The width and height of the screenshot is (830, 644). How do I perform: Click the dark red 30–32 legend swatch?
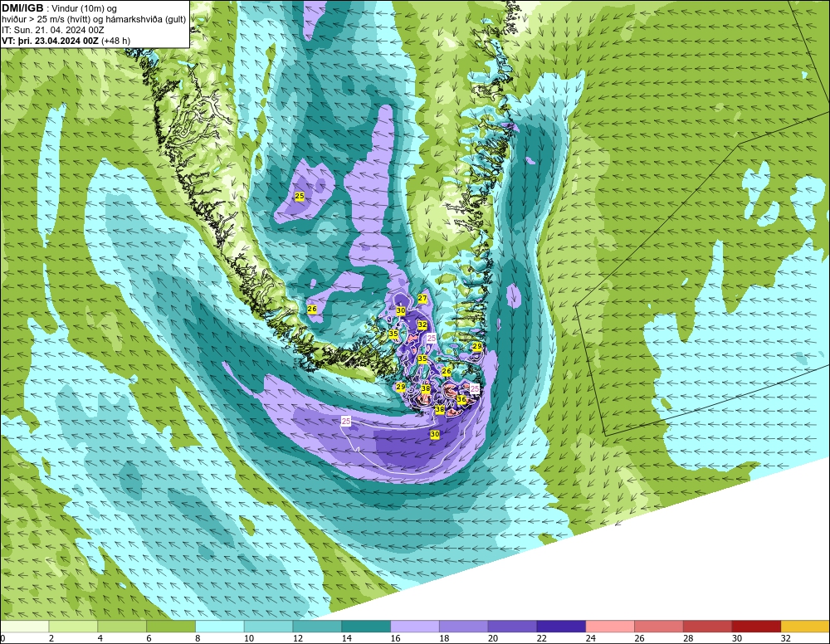pyautogui.click(x=756, y=627)
